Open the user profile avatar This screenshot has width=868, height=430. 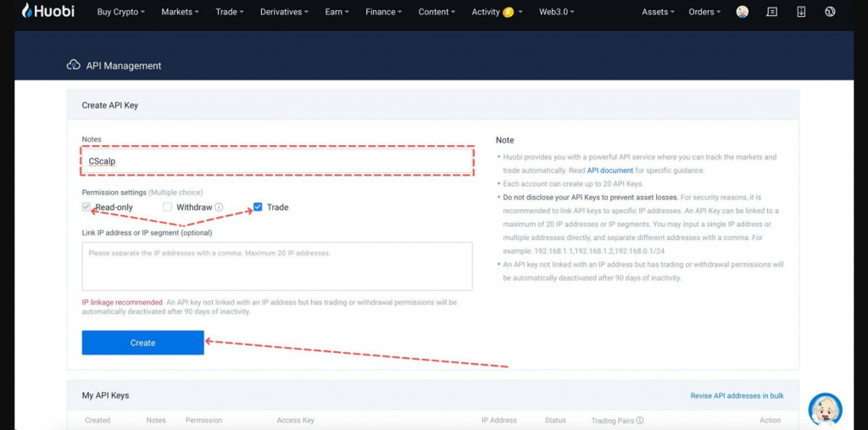pyautogui.click(x=743, y=12)
